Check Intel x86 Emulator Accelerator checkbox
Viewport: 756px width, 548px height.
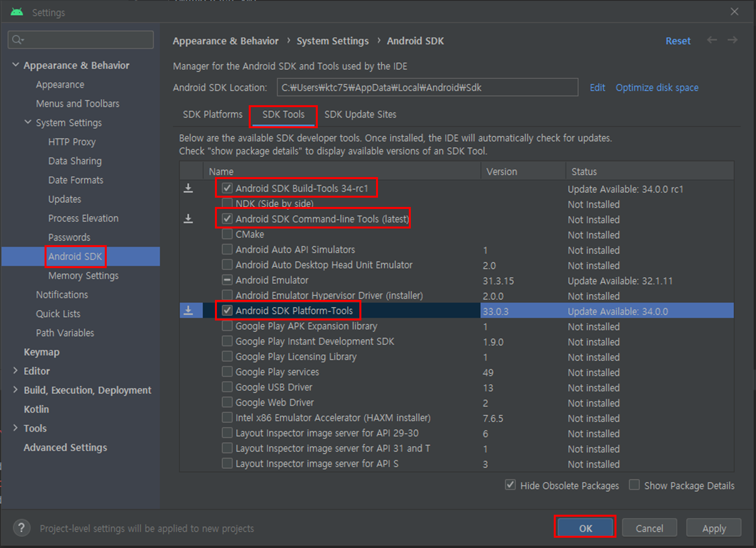(227, 417)
